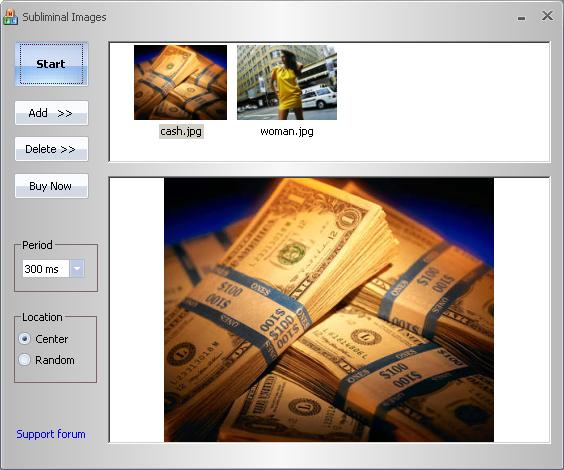
Task: Click the woman.jpg filename label
Action: pos(287,132)
